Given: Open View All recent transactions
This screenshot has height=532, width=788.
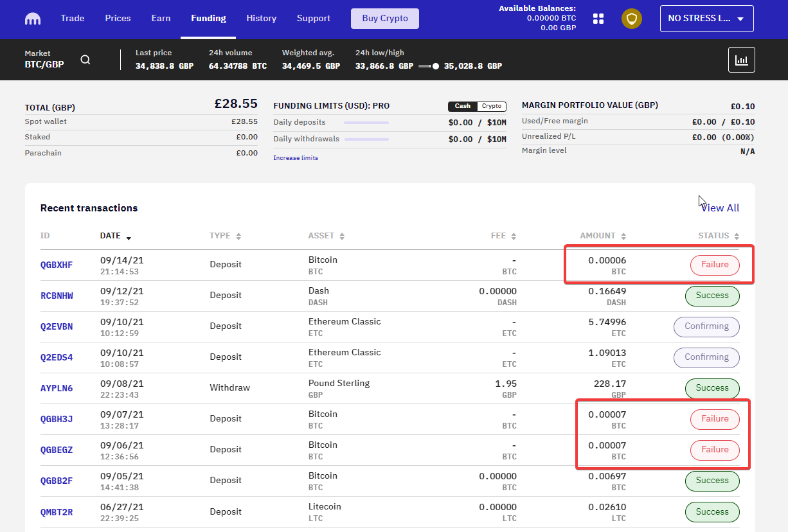Looking at the screenshot, I should [x=720, y=208].
